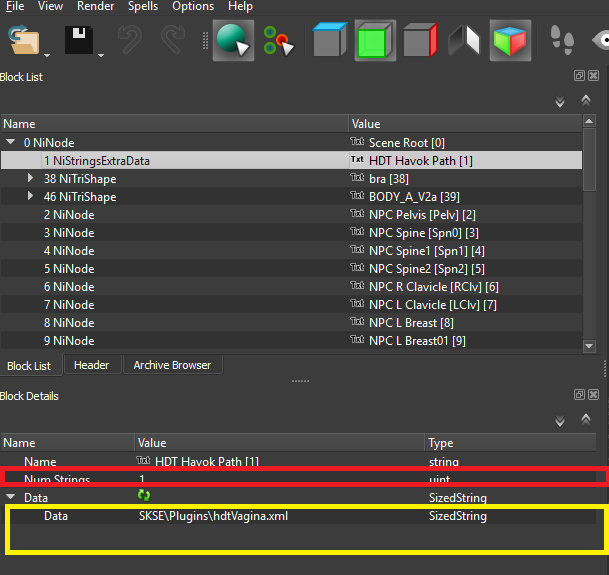Float the Block Details panel
Viewport: 609px width, 575px height.
coord(579,395)
